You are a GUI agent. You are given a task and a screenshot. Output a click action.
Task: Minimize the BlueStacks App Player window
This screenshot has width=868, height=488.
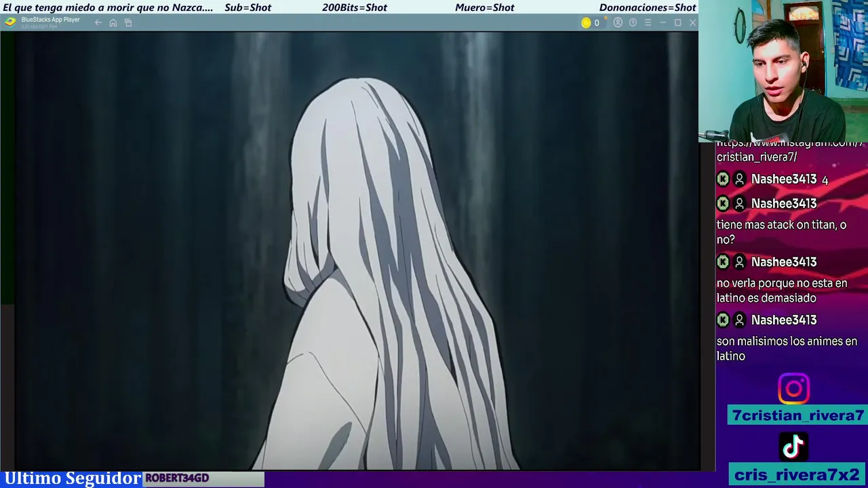click(663, 23)
